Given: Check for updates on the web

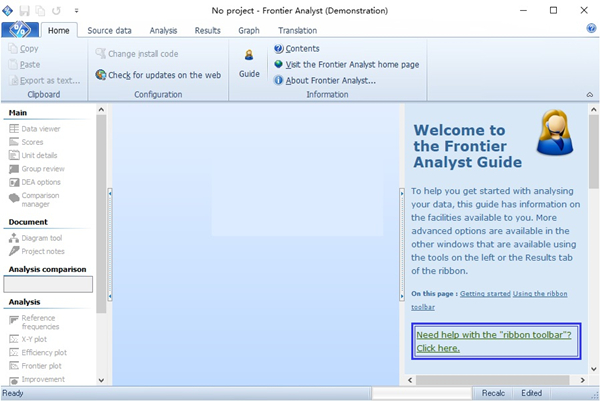Looking at the screenshot, I should click(158, 75).
